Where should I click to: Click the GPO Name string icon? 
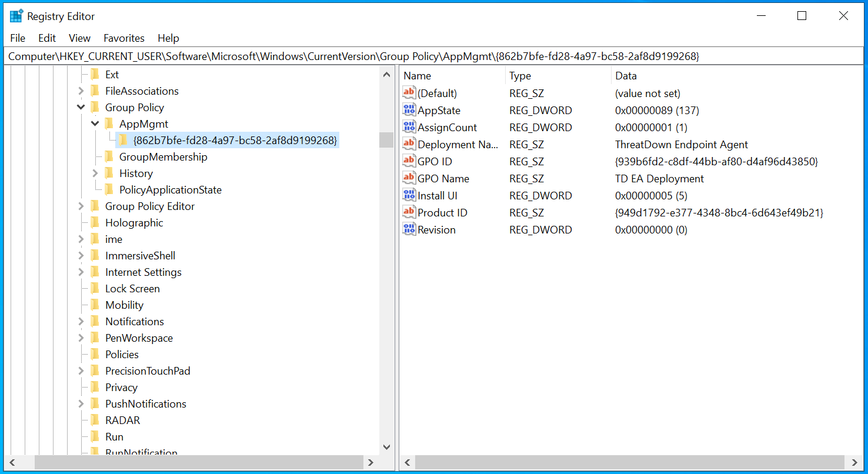409,178
